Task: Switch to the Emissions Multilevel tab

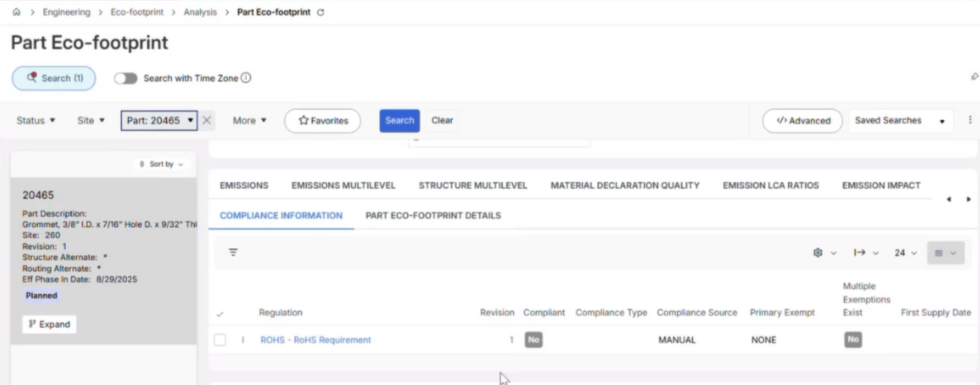Action: (x=343, y=186)
